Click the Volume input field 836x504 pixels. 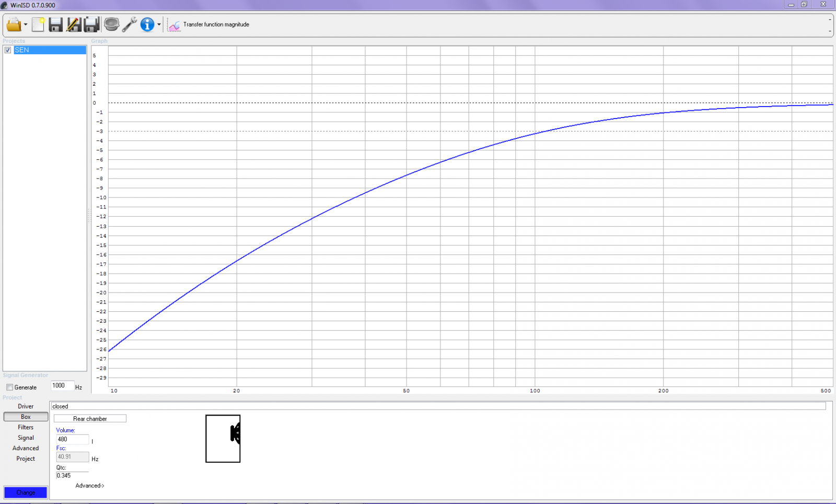click(x=72, y=439)
